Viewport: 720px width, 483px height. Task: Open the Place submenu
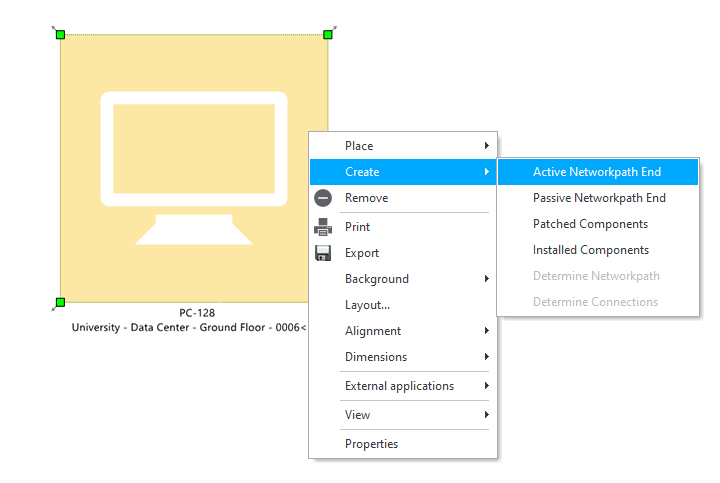point(403,146)
